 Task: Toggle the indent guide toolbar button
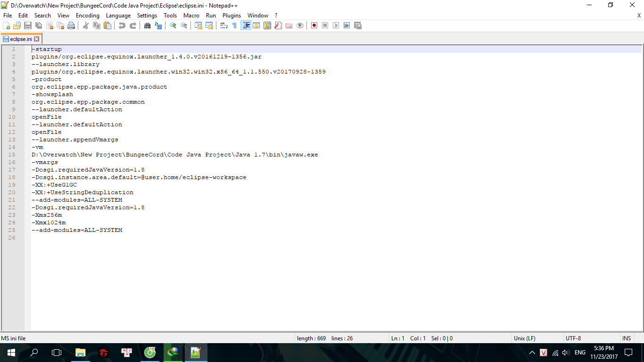coord(246,25)
